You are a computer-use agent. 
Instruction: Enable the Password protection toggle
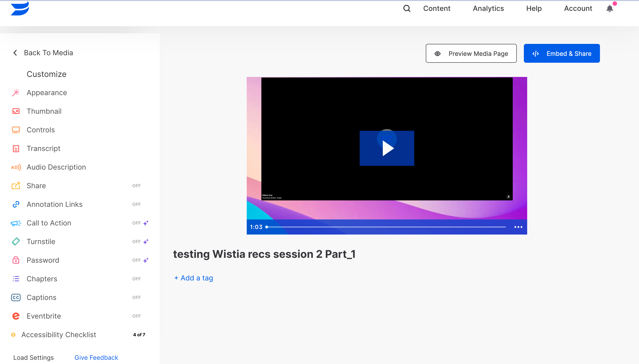click(x=137, y=260)
